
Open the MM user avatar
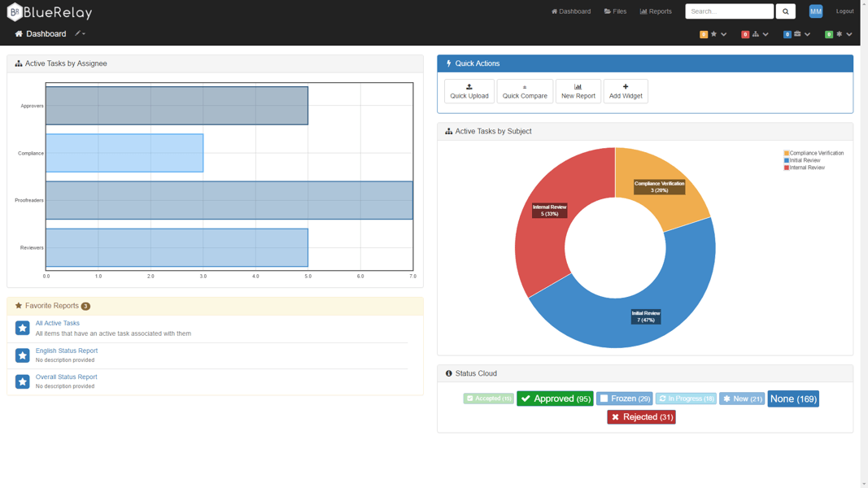pos(815,11)
